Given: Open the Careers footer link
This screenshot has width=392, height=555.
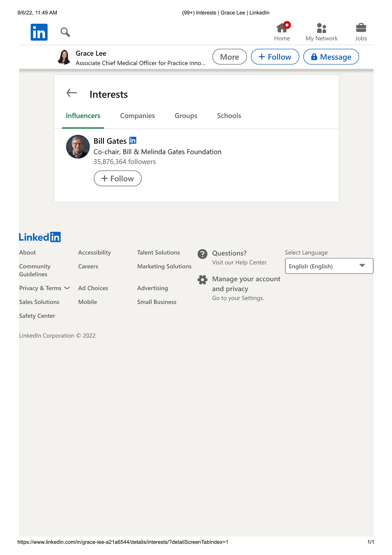Looking at the screenshot, I should 88,266.
